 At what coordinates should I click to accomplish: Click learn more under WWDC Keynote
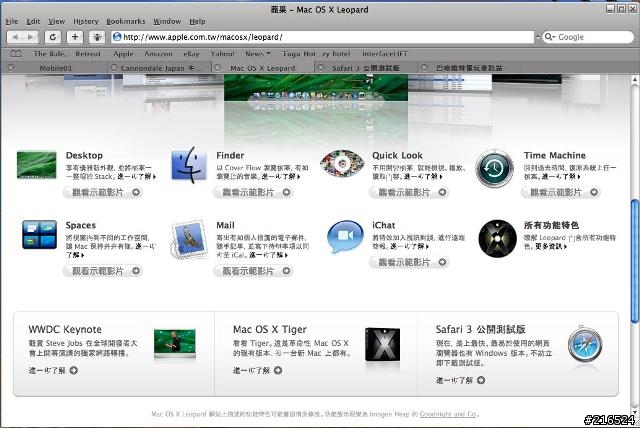tap(53, 370)
